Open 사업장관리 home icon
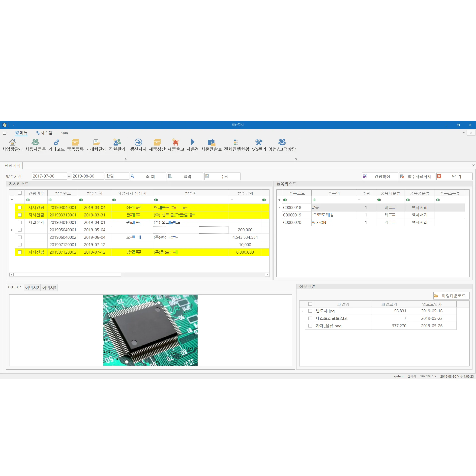The width and height of the screenshot is (476, 476). (12, 142)
